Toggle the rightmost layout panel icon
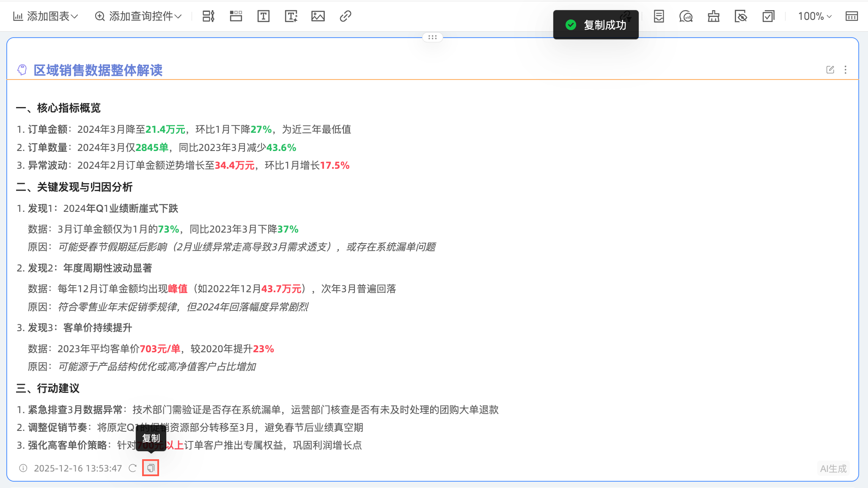868x488 pixels. point(852,16)
